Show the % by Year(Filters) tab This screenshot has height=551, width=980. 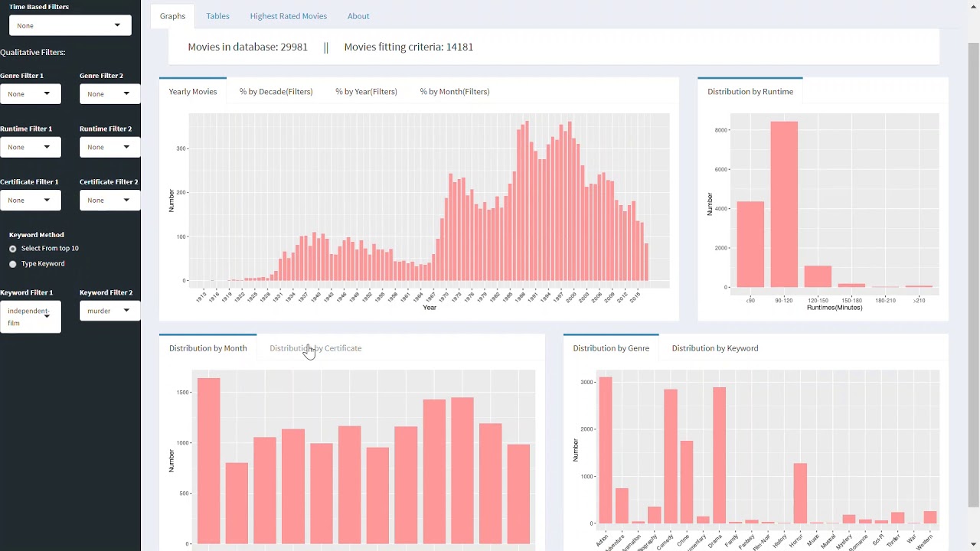pyautogui.click(x=366, y=92)
